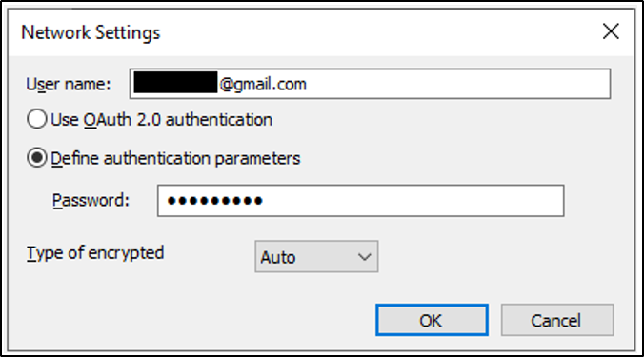Screen dimensions: 644x357
Task: Click the '@gmail.com' text in User name
Action: (x=263, y=85)
